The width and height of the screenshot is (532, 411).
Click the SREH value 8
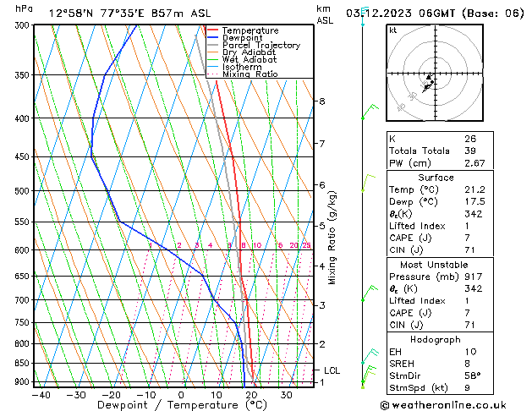point(467,364)
